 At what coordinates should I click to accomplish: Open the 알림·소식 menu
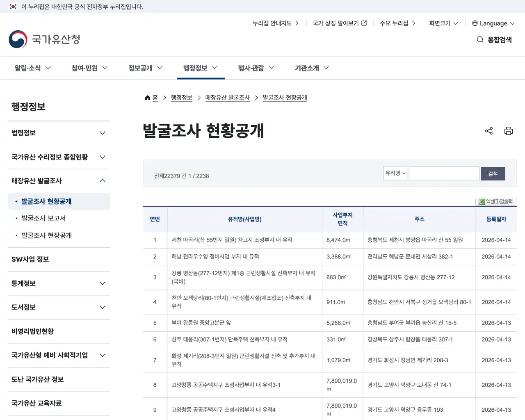coord(33,68)
